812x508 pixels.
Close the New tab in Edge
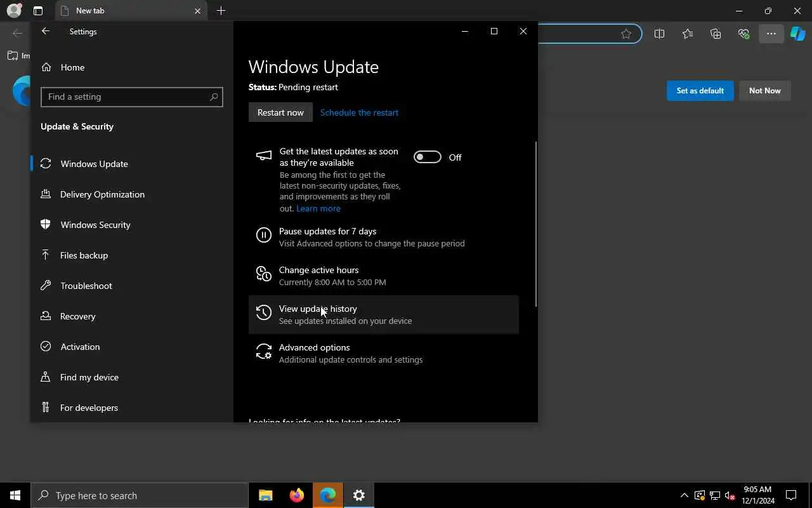click(197, 11)
